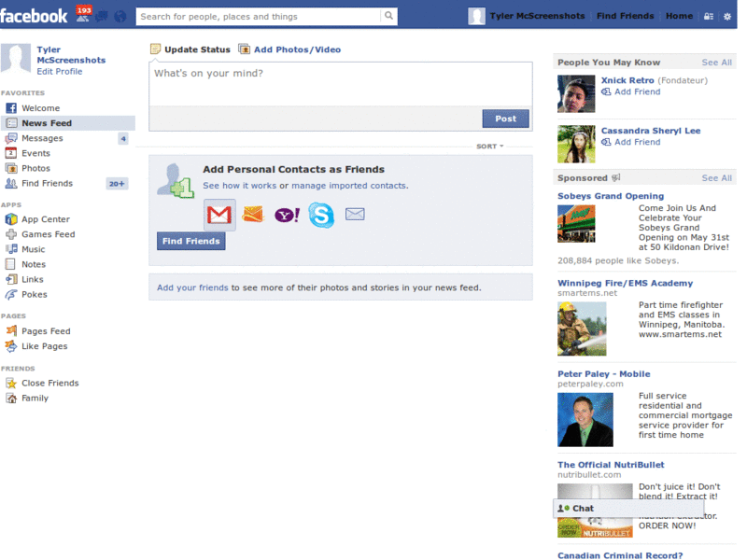
Task: Open the settings gear menu in top bar
Action: click(727, 16)
